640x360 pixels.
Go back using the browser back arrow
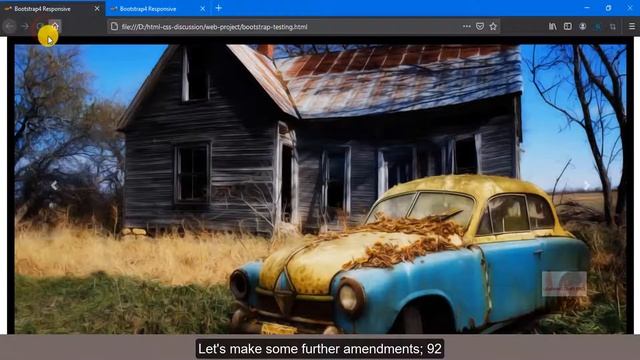(10, 27)
